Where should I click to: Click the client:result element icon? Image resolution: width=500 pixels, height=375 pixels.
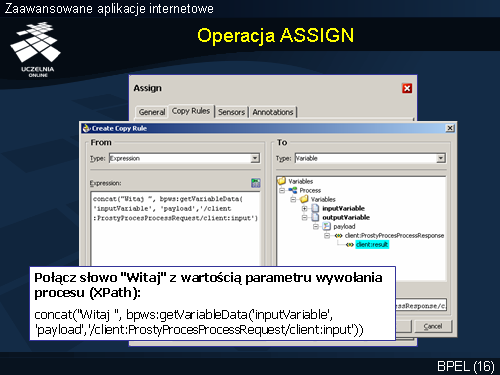coord(350,245)
